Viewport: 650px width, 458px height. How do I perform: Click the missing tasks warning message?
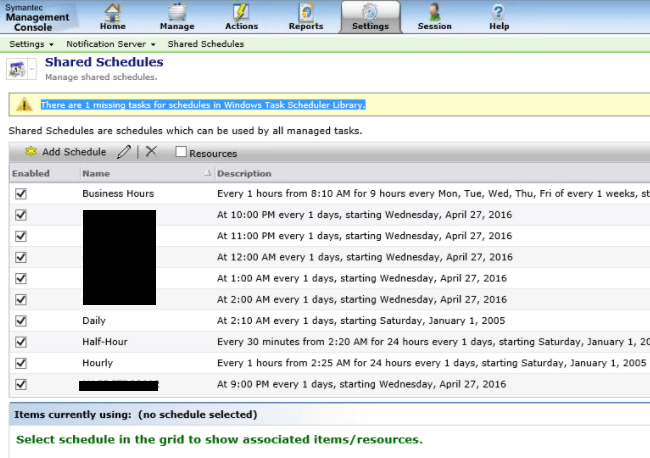[203, 104]
